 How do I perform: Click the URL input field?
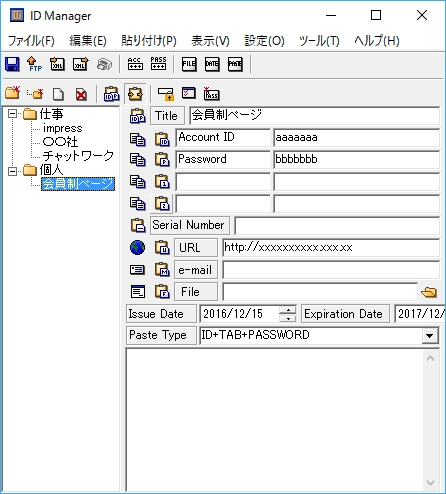(331, 248)
